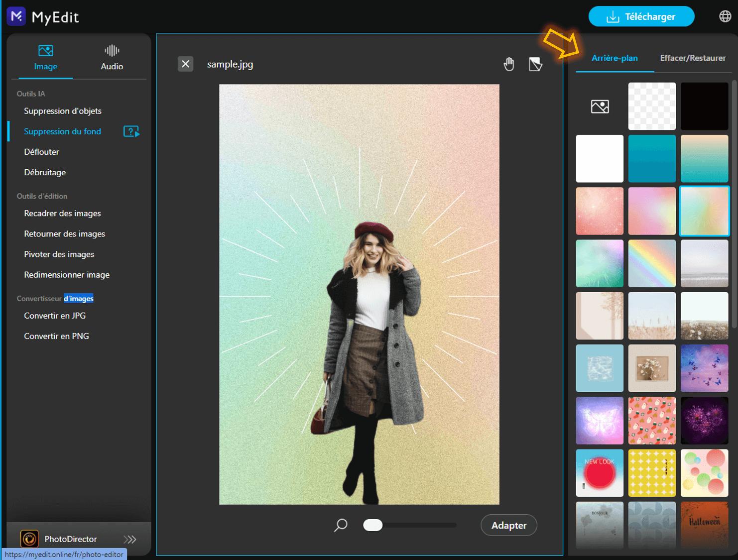
Task: Click the upload custom background image icon
Action: tap(600, 107)
